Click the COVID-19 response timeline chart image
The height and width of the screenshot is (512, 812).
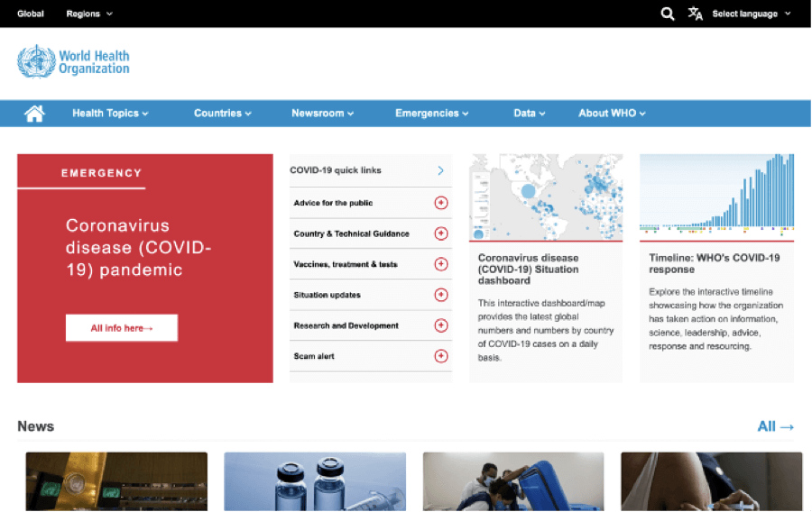(716, 195)
